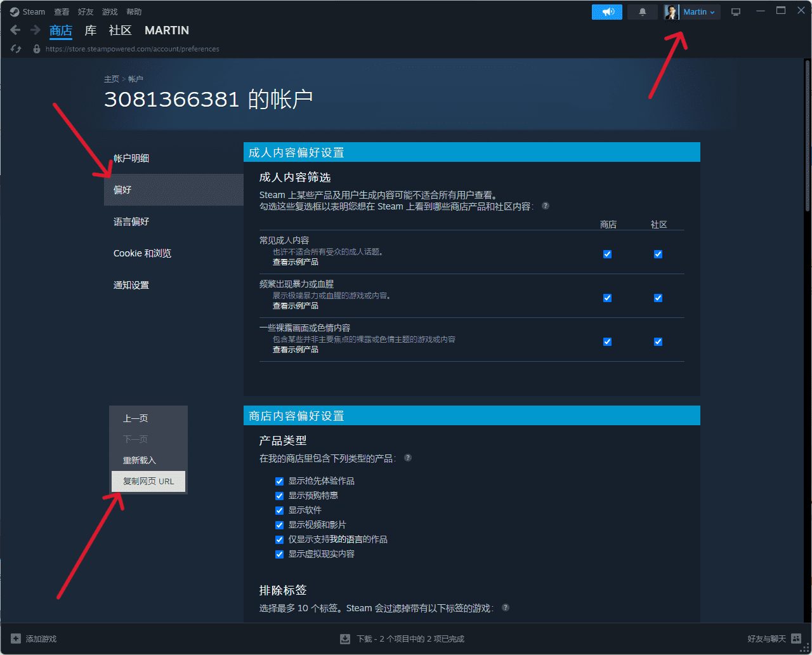View example products for 常见成人内容

tap(296, 262)
